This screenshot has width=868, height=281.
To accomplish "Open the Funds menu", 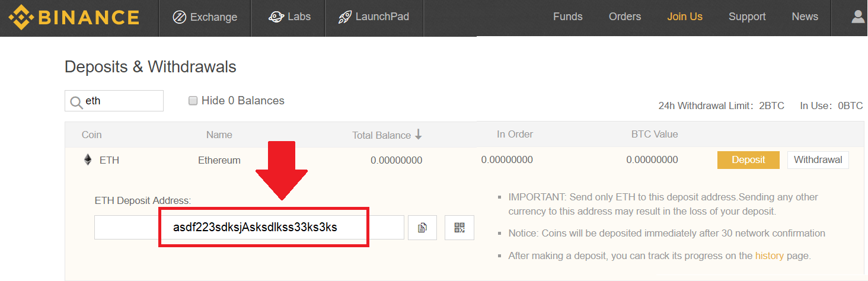I will tap(567, 17).
